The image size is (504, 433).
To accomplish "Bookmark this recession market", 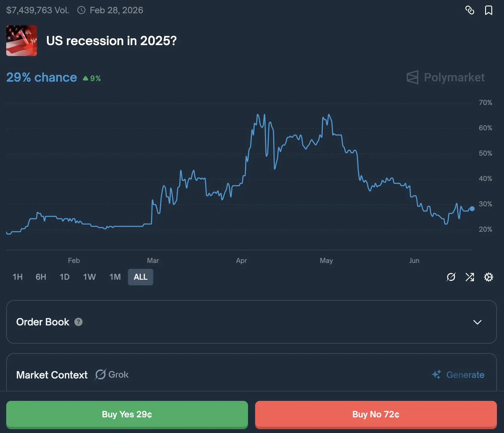I will [x=488, y=10].
